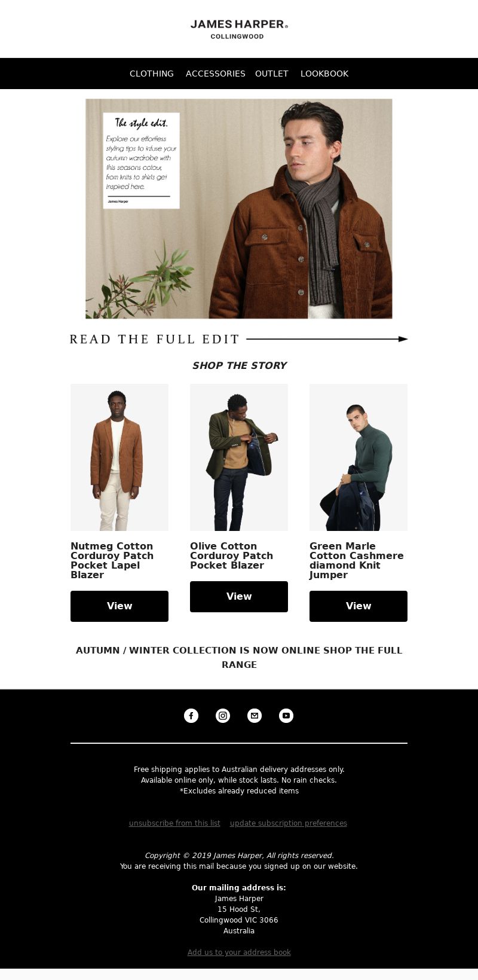Go to the Outlet section
The width and height of the screenshot is (478, 980).
[x=272, y=74]
